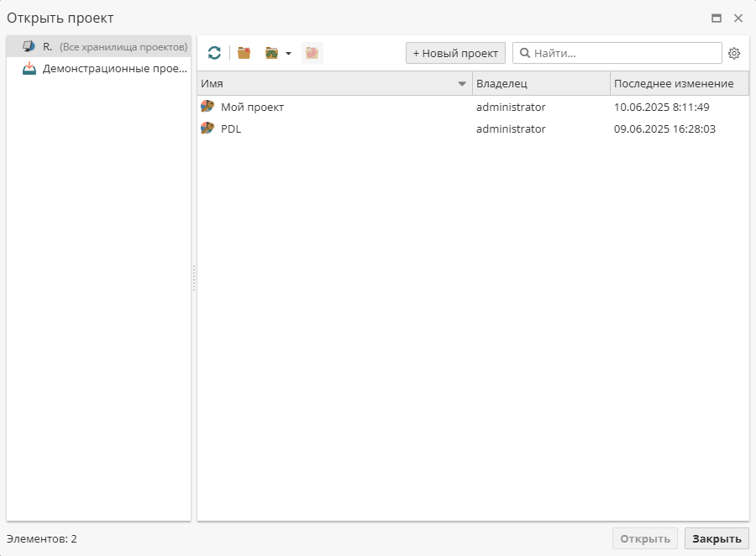Refresh the project list
The height and width of the screenshot is (556, 756).
pos(214,53)
